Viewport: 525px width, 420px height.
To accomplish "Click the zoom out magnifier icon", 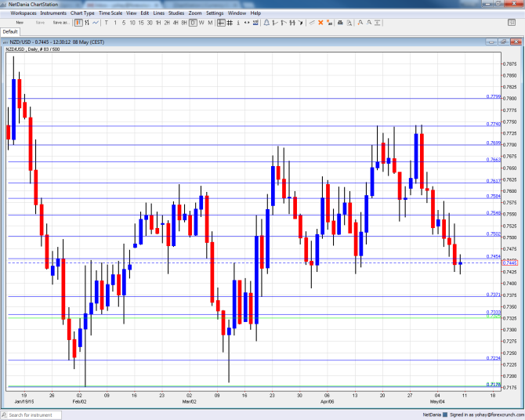I will coord(368,23).
